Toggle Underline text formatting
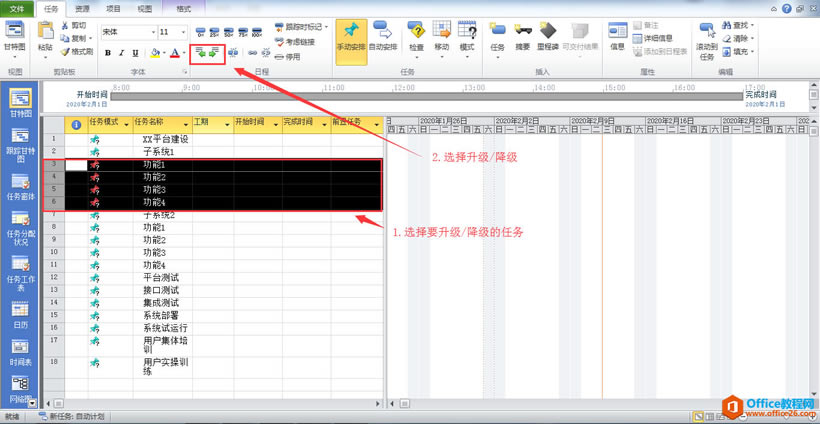Image resolution: width=820 pixels, height=424 pixels. (136, 53)
